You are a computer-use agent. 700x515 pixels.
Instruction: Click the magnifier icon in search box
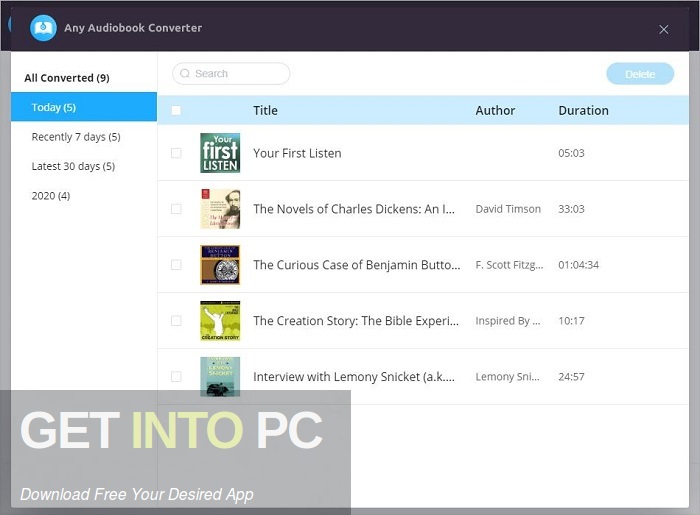(185, 74)
